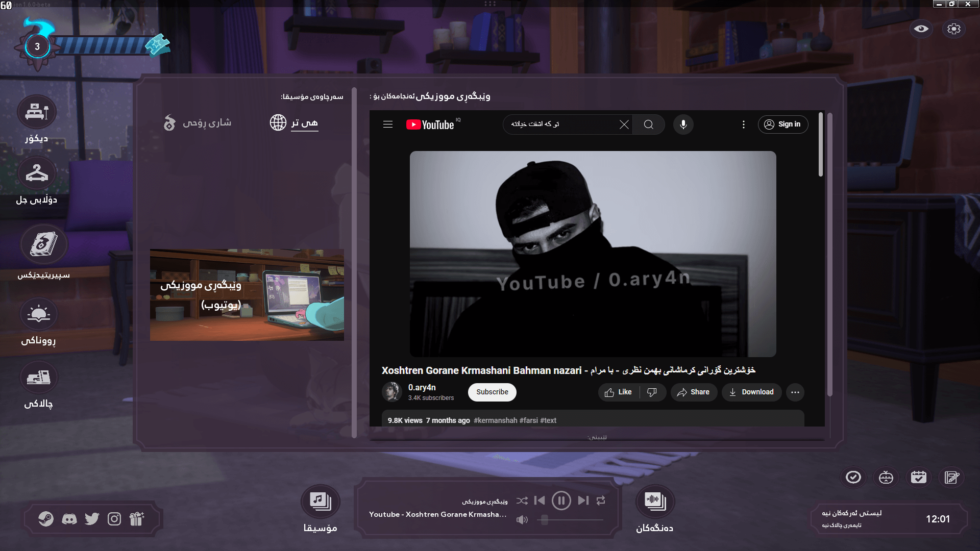Open the notes journal icon
Image resolution: width=980 pixels, height=551 pixels.
[952, 477]
